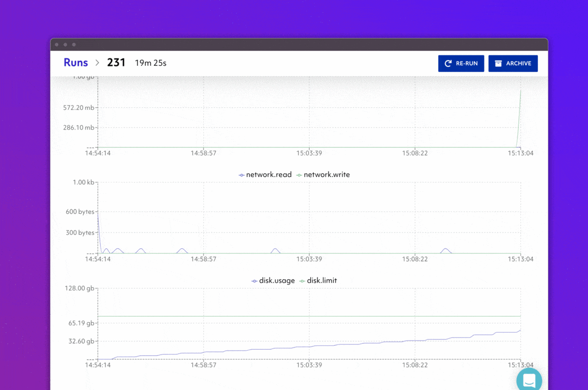Click the 286.10 mb axis label

tap(78, 128)
